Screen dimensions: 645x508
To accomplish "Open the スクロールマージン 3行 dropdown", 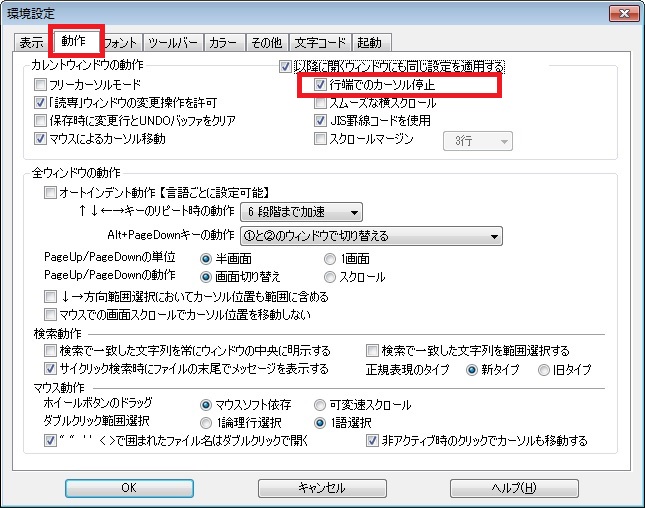I will pos(477,141).
